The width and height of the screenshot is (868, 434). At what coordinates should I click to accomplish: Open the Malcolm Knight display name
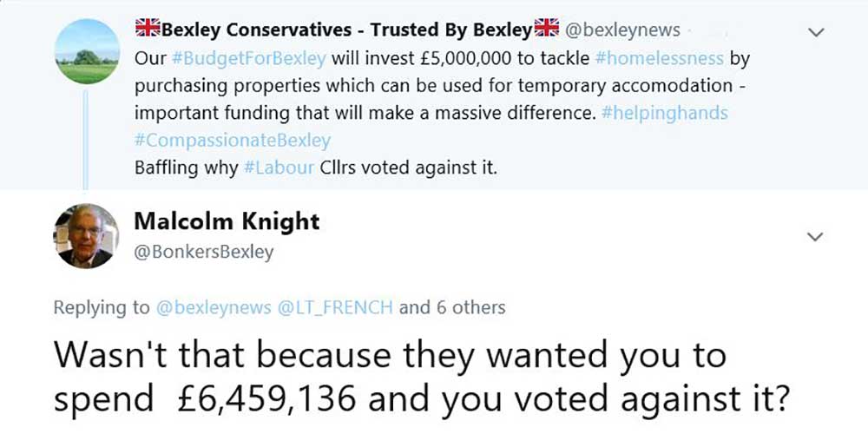227,222
